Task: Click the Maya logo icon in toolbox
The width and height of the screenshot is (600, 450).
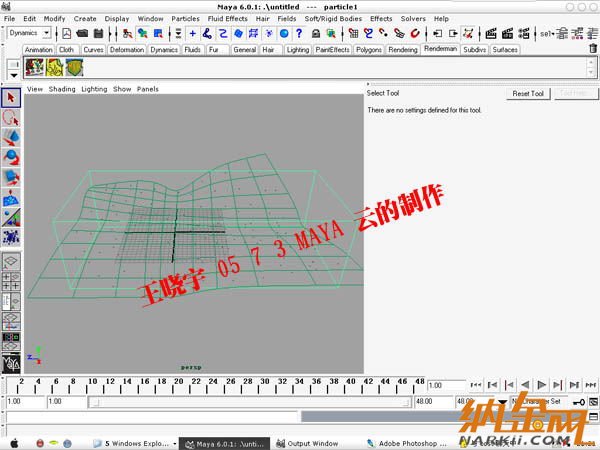Action: [x=11, y=364]
